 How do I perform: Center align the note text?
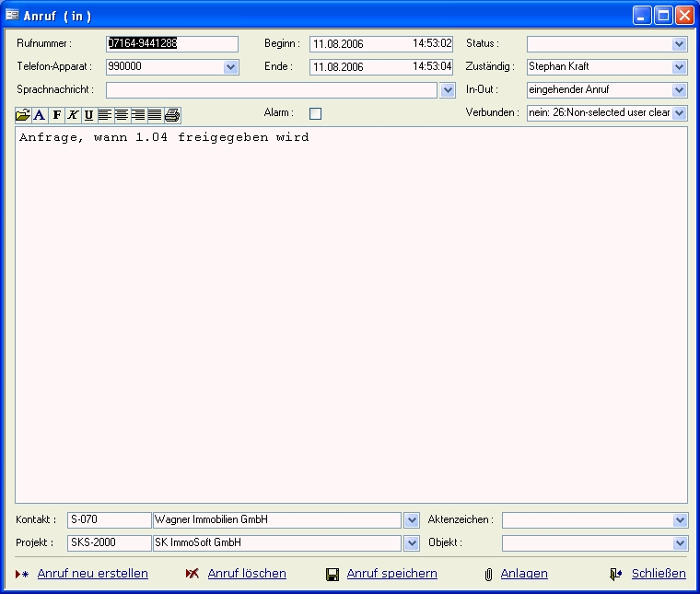[x=122, y=115]
